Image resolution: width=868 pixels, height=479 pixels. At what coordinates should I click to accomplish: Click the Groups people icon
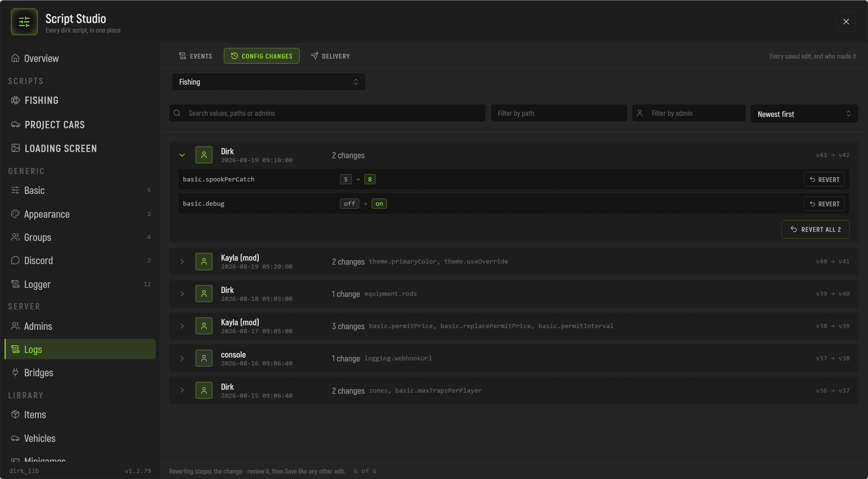(15, 237)
